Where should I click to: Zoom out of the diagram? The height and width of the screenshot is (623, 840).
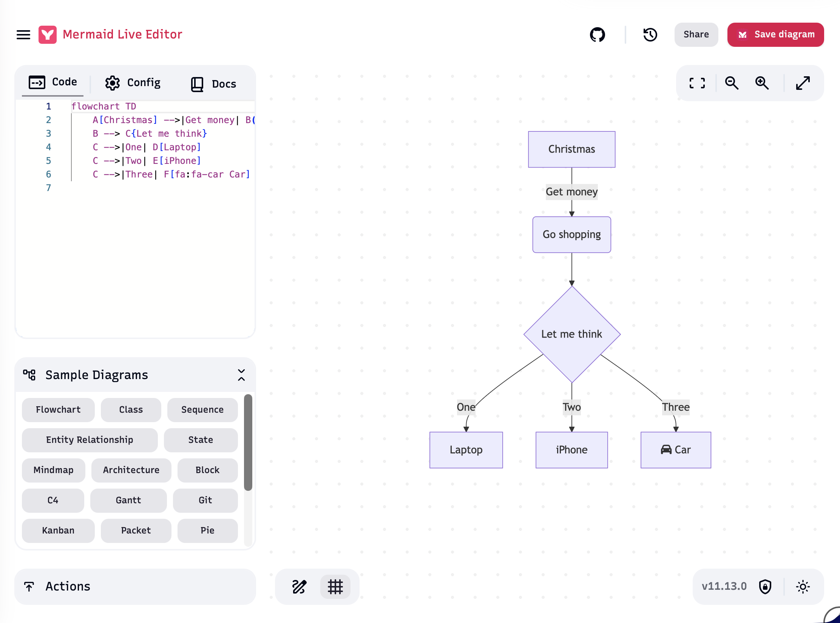(732, 83)
